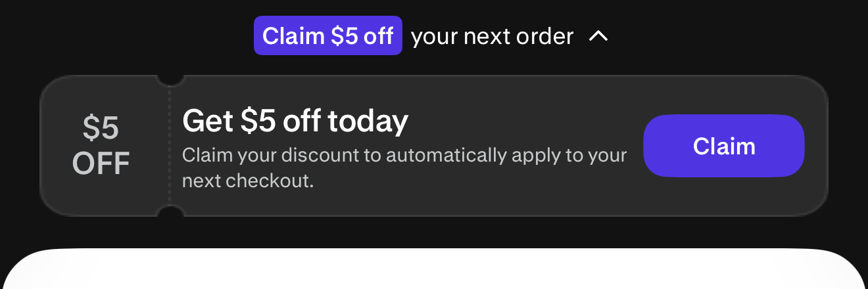Click "next checkout." text in coupon description
The image size is (868, 289).
point(248,180)
